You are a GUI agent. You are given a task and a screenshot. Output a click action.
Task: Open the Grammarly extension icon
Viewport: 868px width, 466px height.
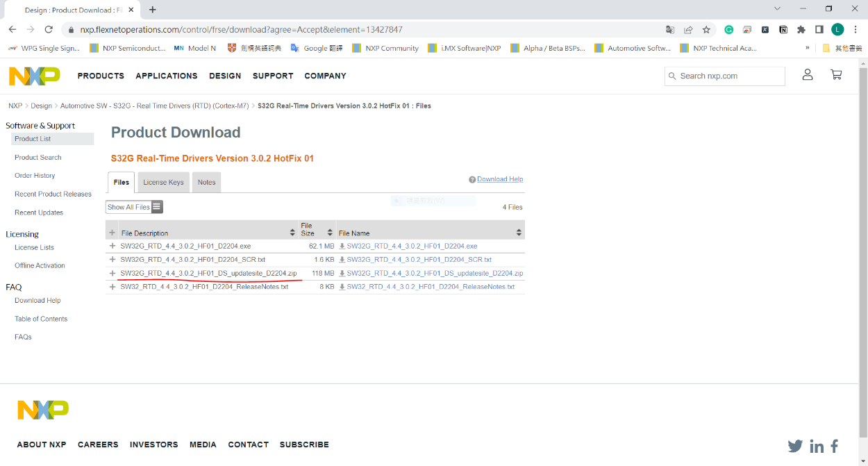729,30
